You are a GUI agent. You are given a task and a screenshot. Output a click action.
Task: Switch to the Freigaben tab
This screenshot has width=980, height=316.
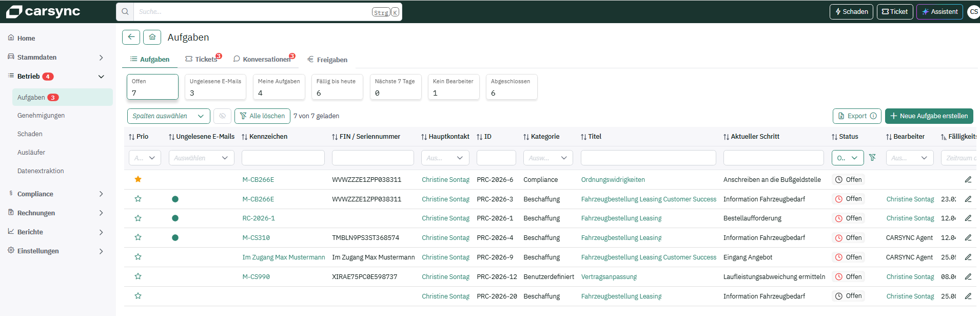[327, 60]
